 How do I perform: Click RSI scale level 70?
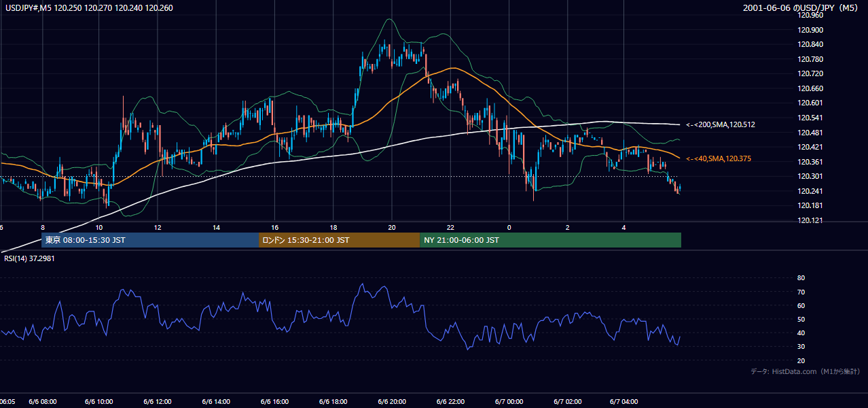pyautogui.click(x=801, y=292)
